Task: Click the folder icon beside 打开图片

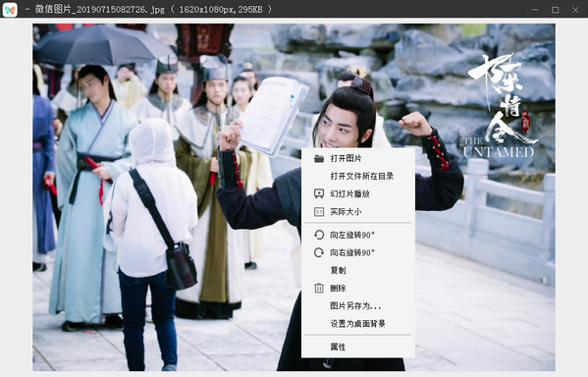Action: tap(319, 158)
